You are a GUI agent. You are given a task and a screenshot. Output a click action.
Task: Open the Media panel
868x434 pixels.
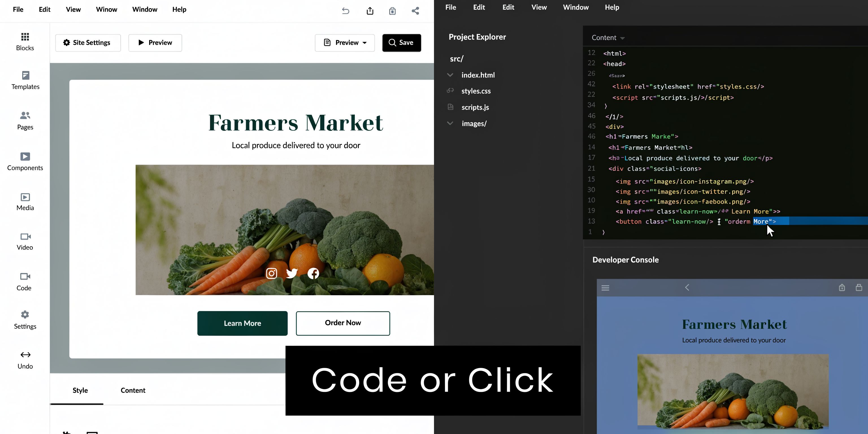point(25,201)
